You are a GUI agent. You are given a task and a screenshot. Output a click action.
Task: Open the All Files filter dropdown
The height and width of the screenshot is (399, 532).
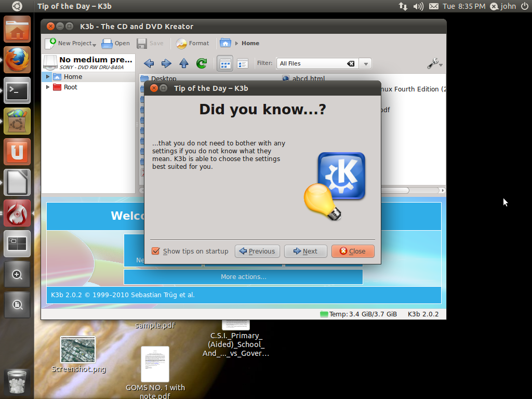point(366,63)
